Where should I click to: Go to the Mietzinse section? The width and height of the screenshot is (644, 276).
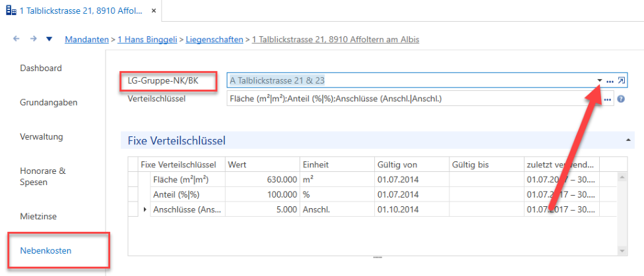tap(38, 216)
